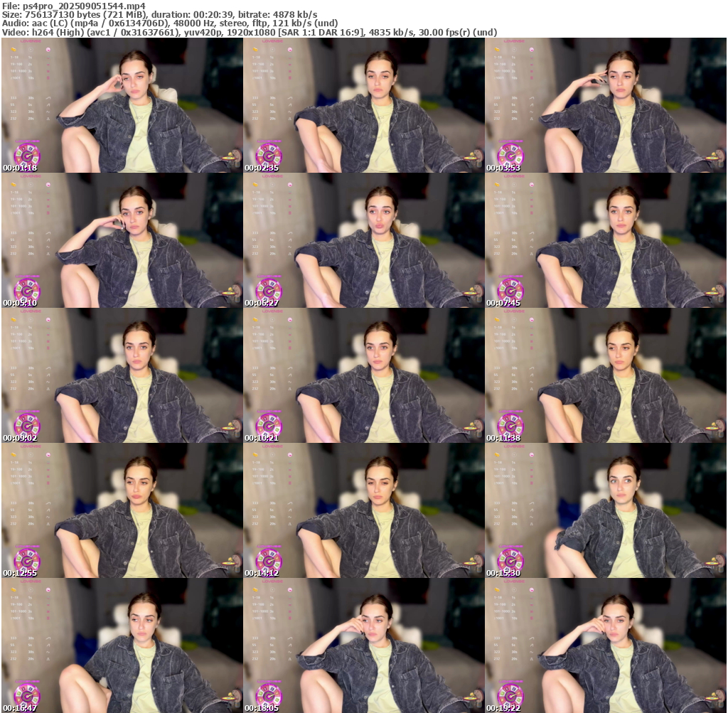This screenshot has width=728, height=713.
Task: View the preview frame at 00:14:12
Action: pyautogui.click(x=364, y=510)
